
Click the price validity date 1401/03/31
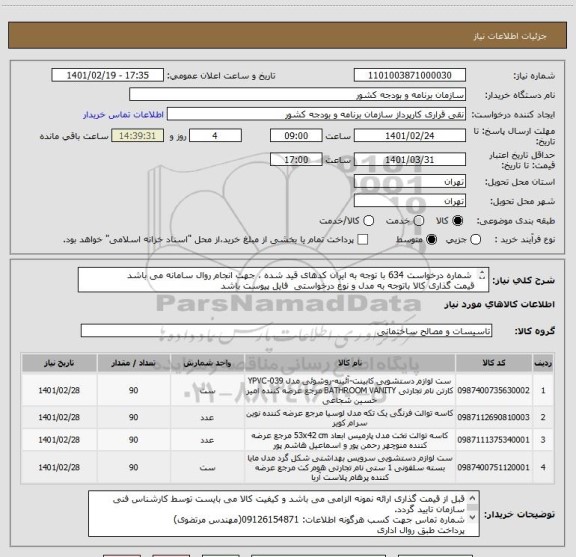[x=410, y=160]
